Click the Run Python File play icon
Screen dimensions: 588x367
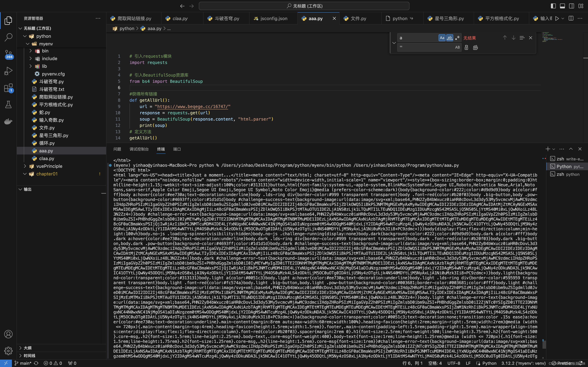tap(557, 19)
